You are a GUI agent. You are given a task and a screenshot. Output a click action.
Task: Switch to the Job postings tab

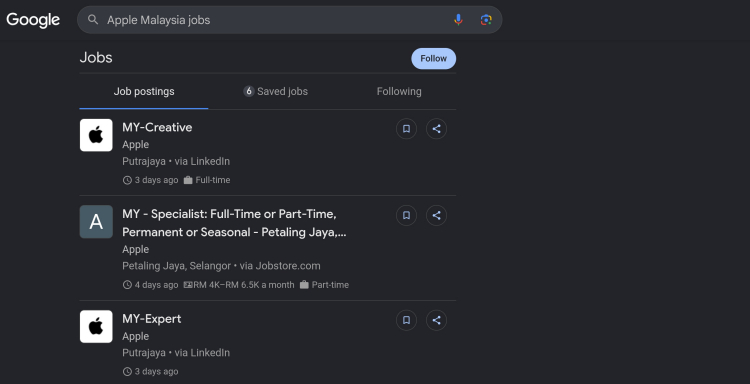click(x=144, y=91)
